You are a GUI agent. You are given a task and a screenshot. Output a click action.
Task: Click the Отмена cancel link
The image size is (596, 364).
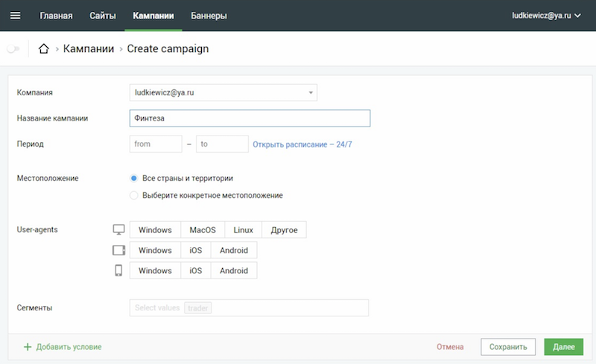pos(450,347)
